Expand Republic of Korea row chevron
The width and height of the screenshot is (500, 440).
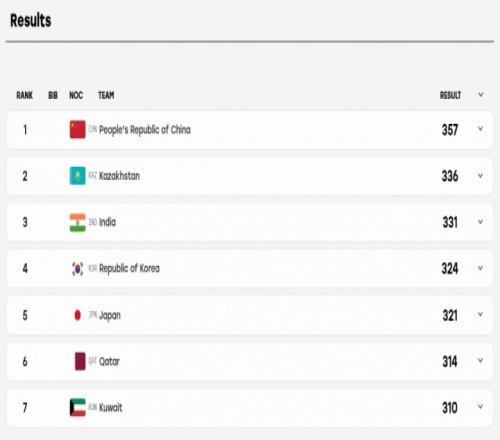tap(480, 268)
